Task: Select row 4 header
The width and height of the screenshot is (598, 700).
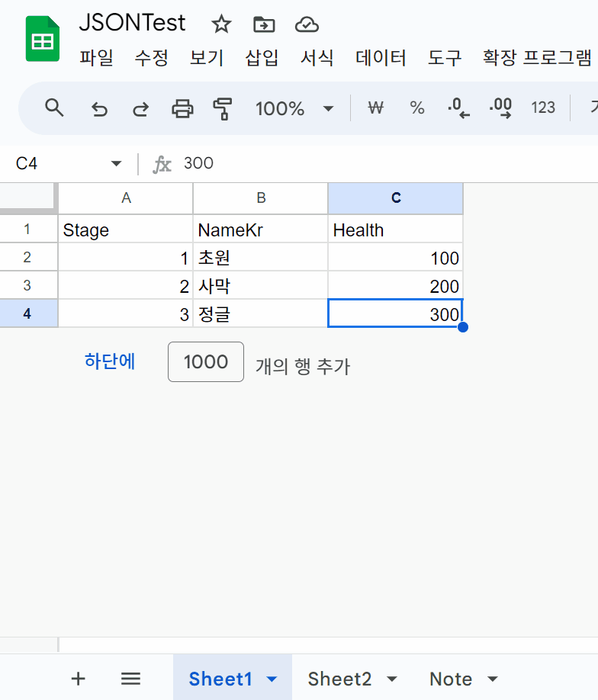Action: pos(27,313)
